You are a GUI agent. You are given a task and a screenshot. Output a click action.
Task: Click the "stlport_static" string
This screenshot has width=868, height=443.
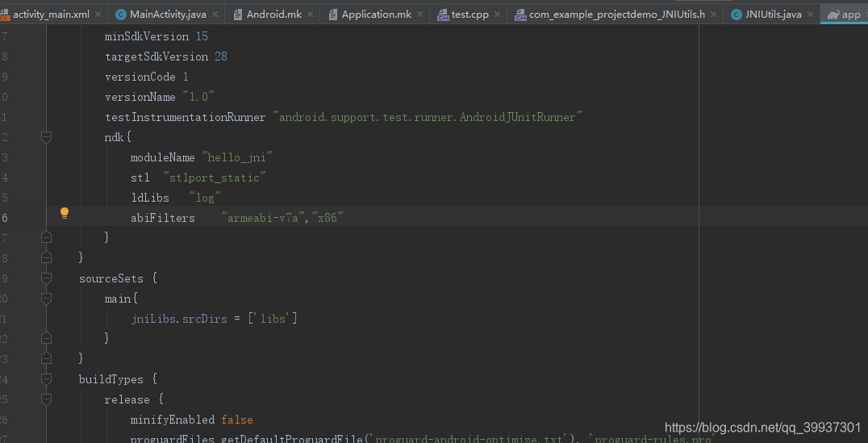click(215, 178)
